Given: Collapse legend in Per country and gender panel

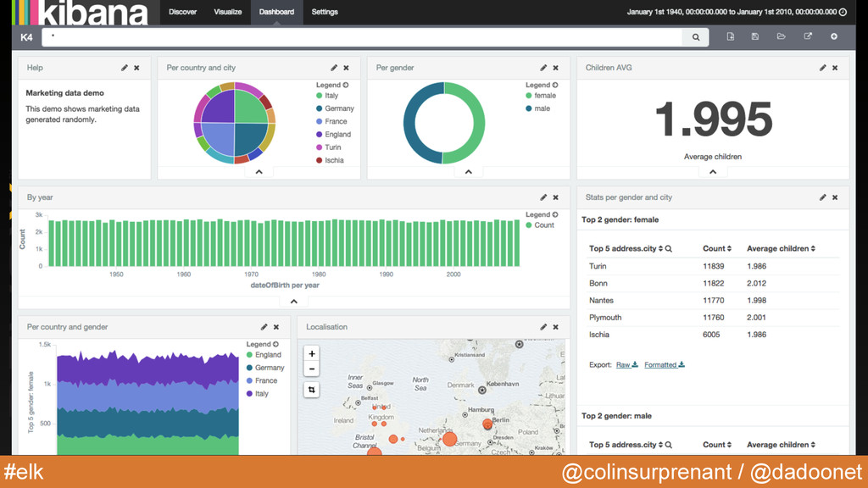Looking at the screenshot, I should pyautogui.click(x=275, y=344).
